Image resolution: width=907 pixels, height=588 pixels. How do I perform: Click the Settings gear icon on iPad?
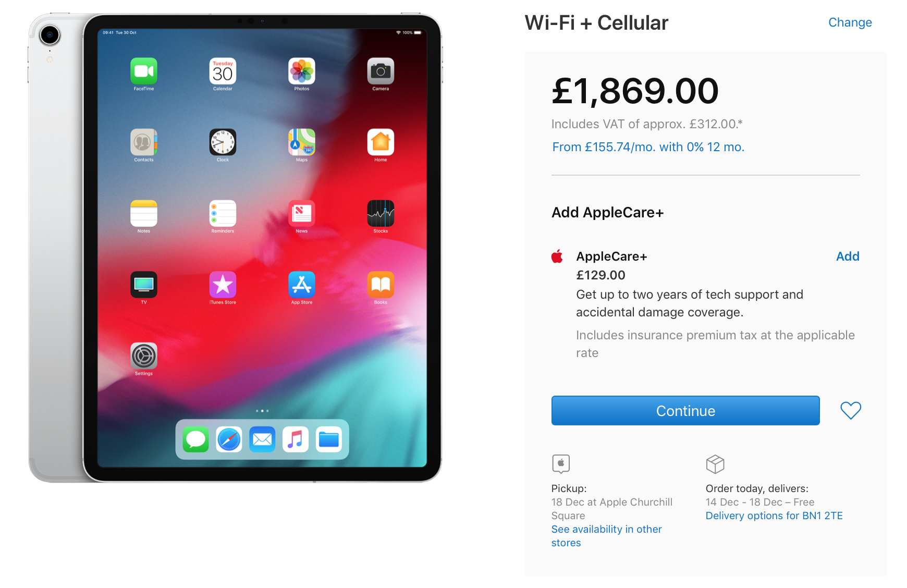[x=144, y=356]
